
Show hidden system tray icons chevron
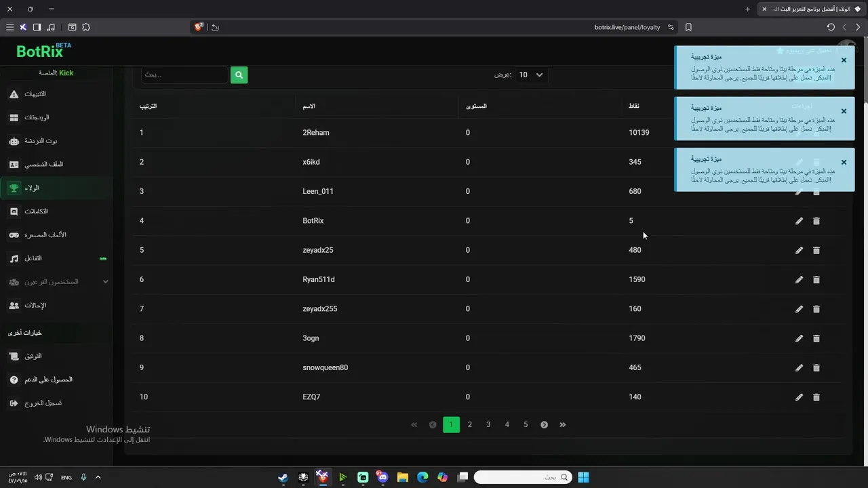click(98, 477)
